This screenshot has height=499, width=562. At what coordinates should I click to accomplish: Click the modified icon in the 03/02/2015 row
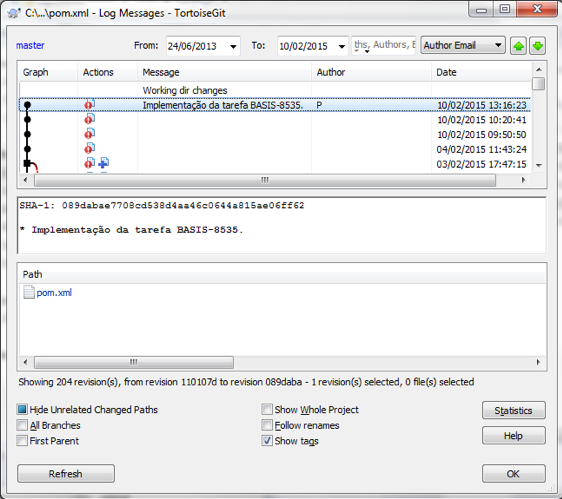tap(89, 163)
